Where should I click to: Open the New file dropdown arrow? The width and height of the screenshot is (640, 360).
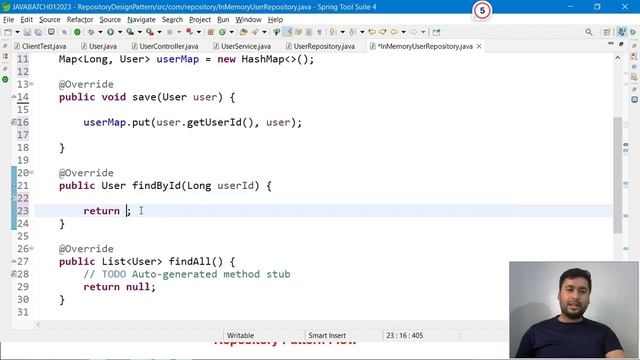point(17,32)
